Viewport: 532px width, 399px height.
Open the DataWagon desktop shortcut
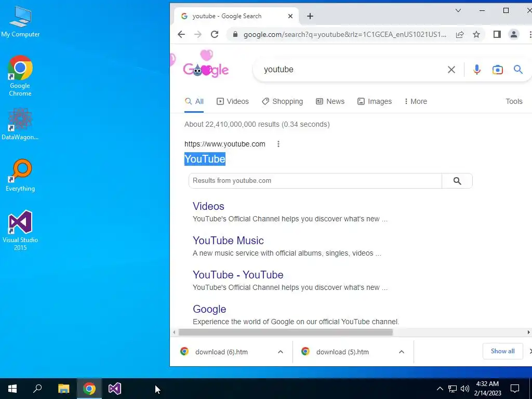click(20, 124)
